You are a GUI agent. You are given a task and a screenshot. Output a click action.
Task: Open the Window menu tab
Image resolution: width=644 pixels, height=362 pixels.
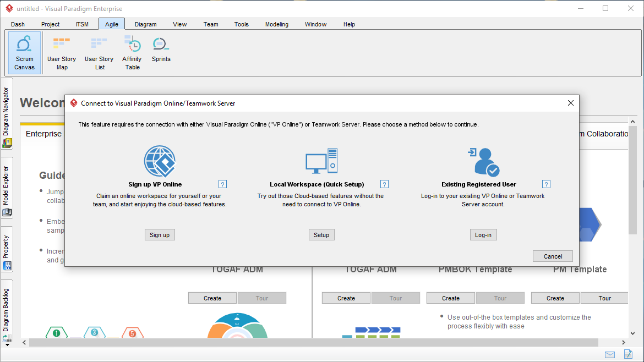315,24
